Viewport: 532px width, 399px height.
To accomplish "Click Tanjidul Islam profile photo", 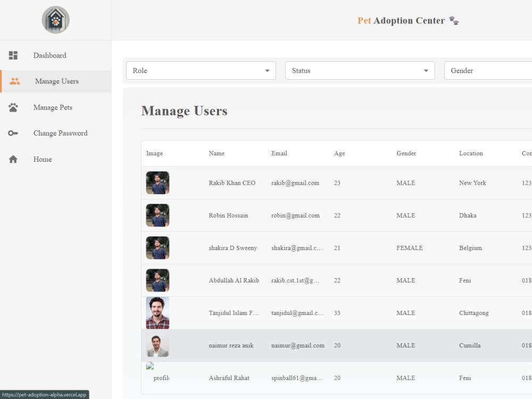I will [x=158, y=313].
